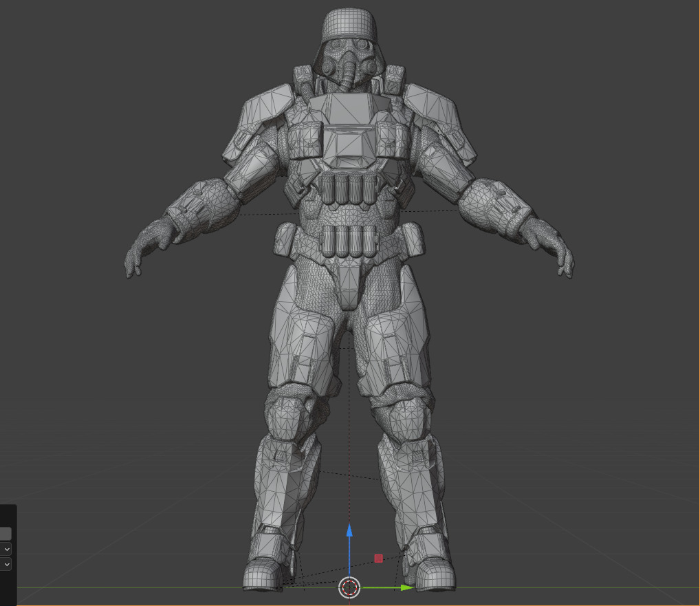Grab the green Y-axis move gizmo arrow
The width and height of the screenshot is (700, 606).
pos(407,587)
